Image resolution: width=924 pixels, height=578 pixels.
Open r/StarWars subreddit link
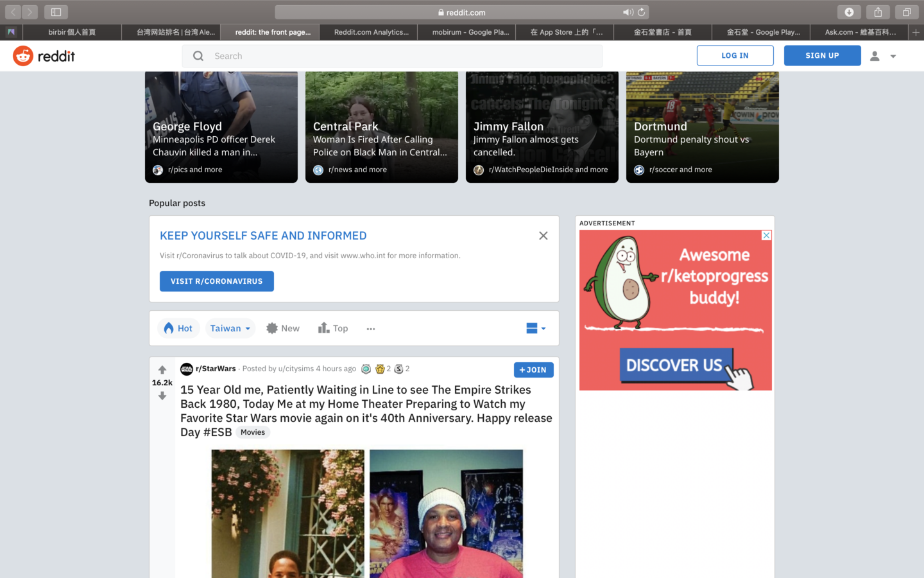(216, 369)
